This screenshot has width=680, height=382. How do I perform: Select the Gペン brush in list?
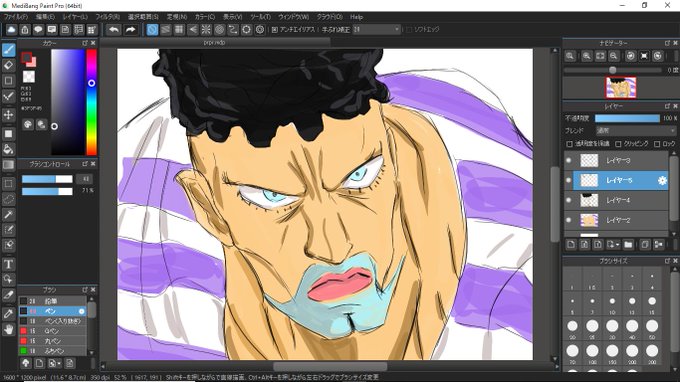[52, 331]
